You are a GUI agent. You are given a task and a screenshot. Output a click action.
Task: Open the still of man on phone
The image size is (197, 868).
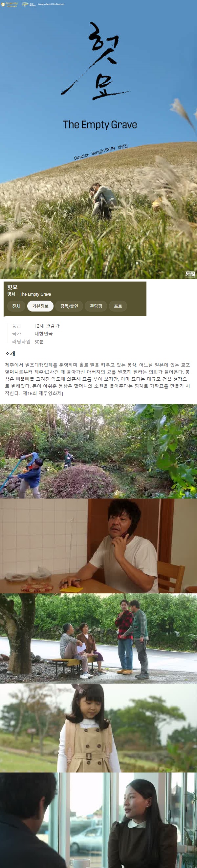(x=98, y=546)
